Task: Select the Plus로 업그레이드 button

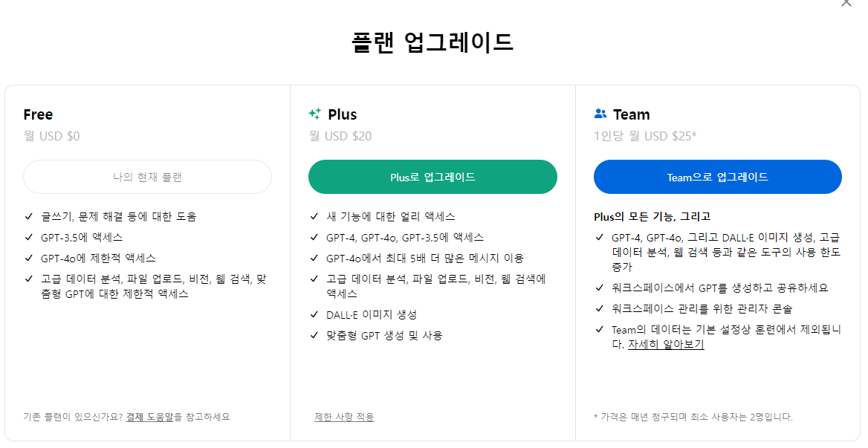Action: tap(432, 177)
